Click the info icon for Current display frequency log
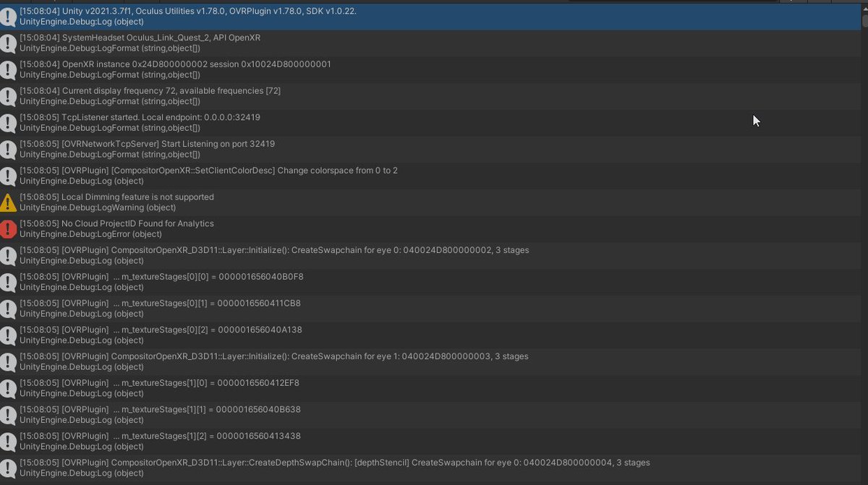868x485 pixels. [8, 96]
